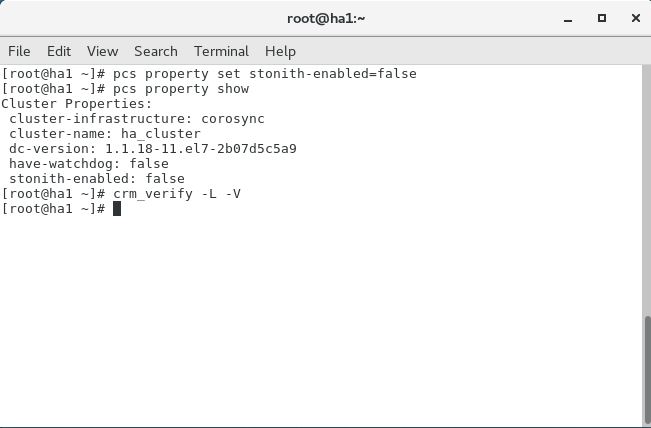The width and height of the screenshot is (651, 428).
Task: Open the Search menu
Action: (x=156, y=51)
